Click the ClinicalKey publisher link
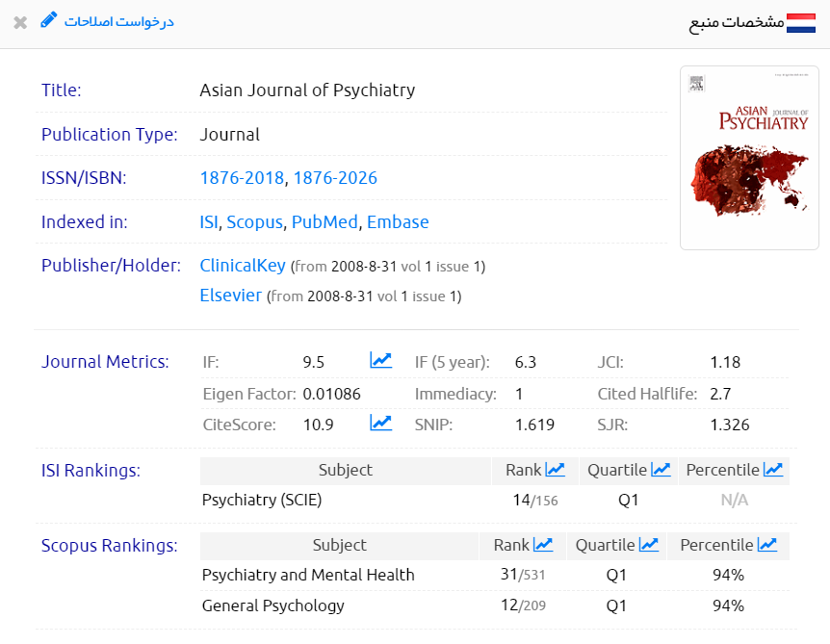830x644 pixels. click(x=243, y=266)
